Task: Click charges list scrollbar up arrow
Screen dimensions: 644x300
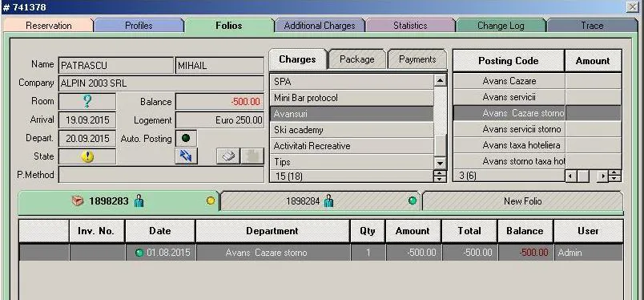Action: click(x=440, y=80)
